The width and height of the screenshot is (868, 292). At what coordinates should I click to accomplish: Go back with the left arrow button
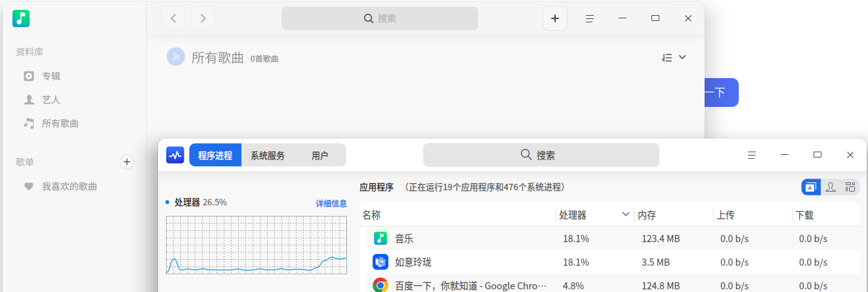tap(173, 18)
